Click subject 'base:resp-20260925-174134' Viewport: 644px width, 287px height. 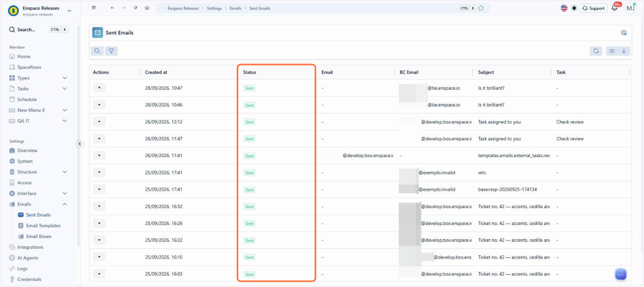click(x=507, y=190)
